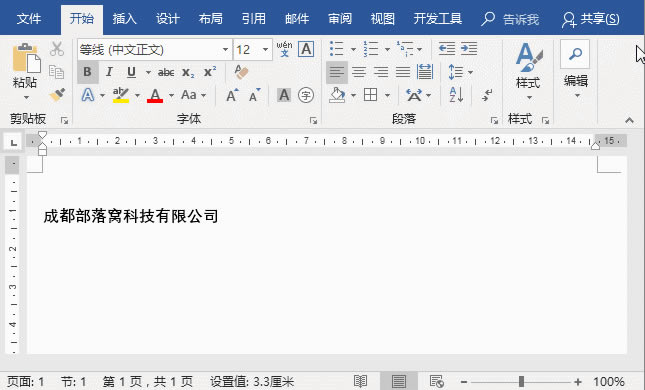This screenshot has height=390, width=645.
Task: Open Change Case (Aa) dropdown
Action: click(x=193, y=95)
